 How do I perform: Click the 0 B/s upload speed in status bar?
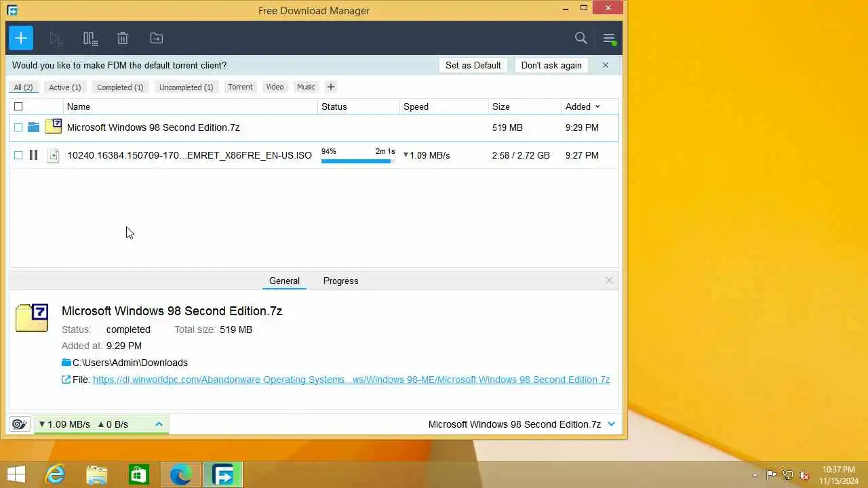click(x=113, y=424)
